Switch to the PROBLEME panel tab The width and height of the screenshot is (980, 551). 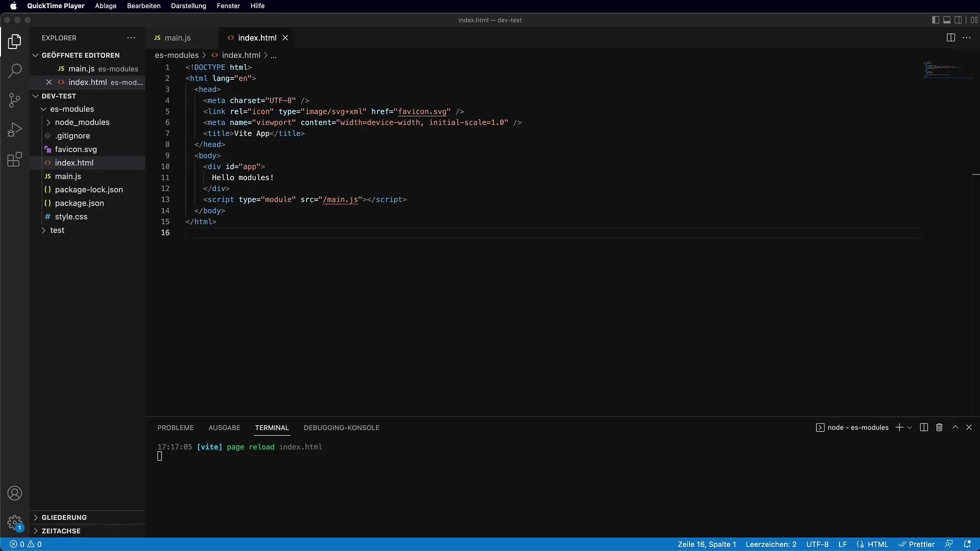pyautogui.click(x=176, y=428)
